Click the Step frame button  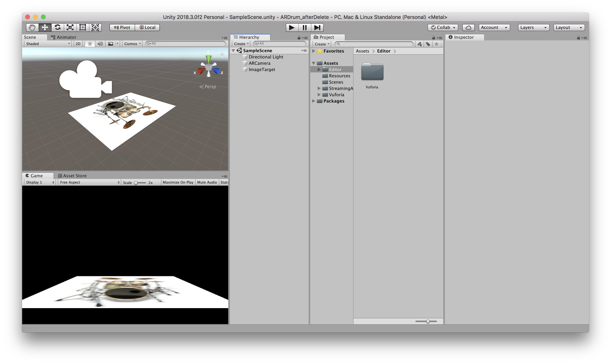317,28
